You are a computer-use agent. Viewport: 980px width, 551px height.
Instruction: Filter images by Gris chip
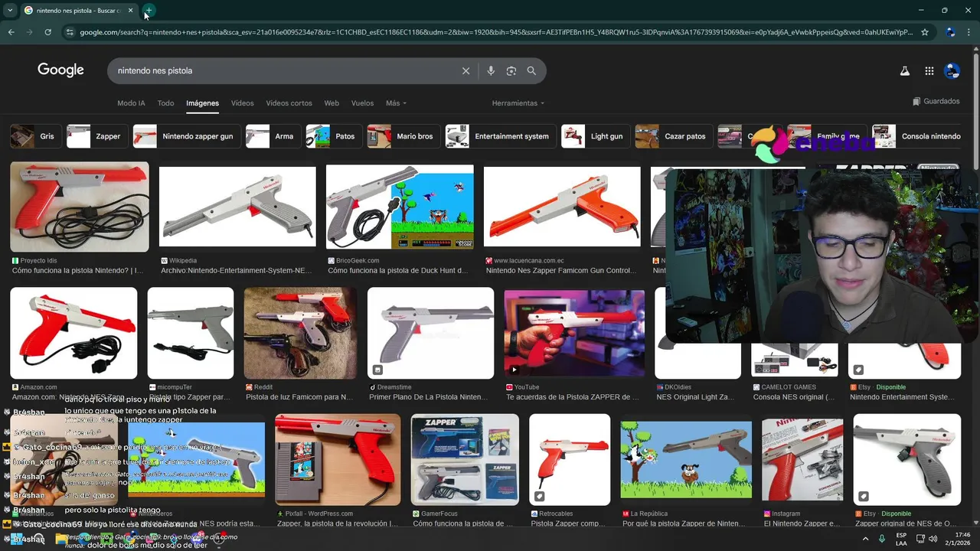[x=34, y=136]
